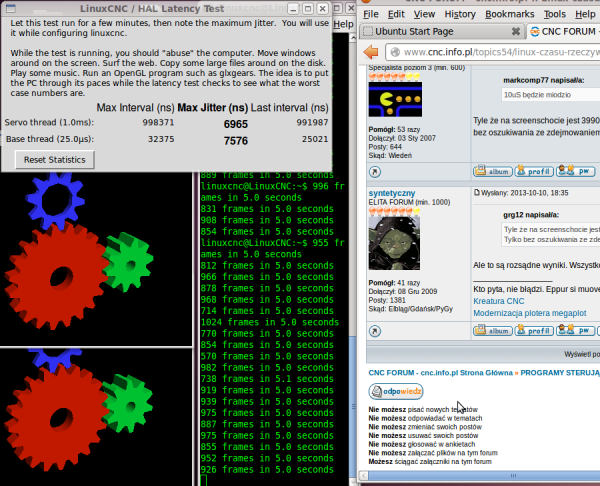This screenshot has width=600, height=486.
Task: Click the back-to-top arrow in first post
Action: (x=375, y=172)
